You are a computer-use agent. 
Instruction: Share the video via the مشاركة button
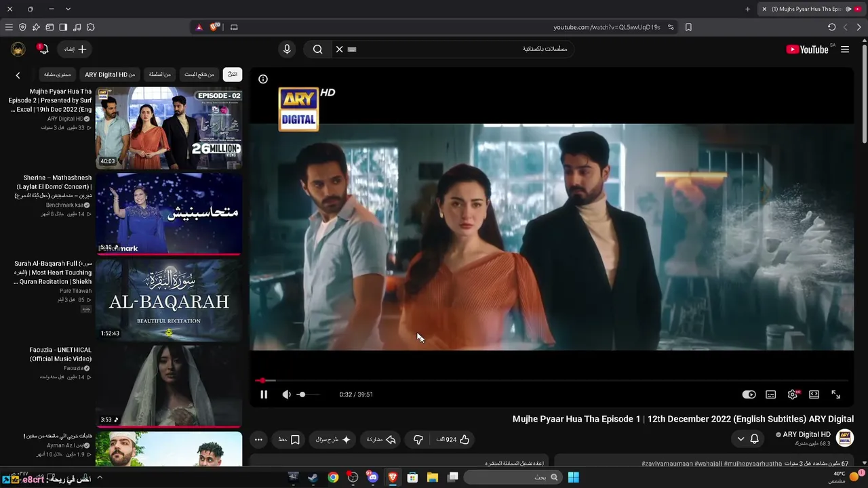(x=380, y=439)
